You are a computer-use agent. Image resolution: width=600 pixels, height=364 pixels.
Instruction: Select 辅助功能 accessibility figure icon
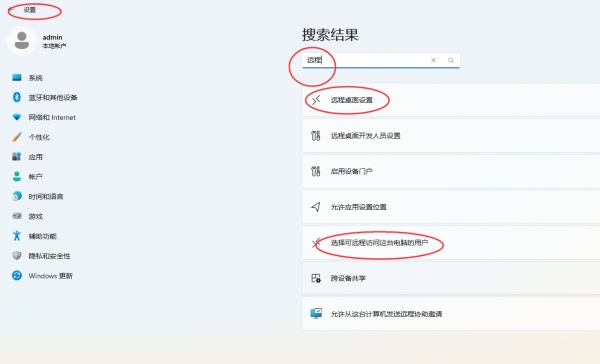(x=17, y=236)
